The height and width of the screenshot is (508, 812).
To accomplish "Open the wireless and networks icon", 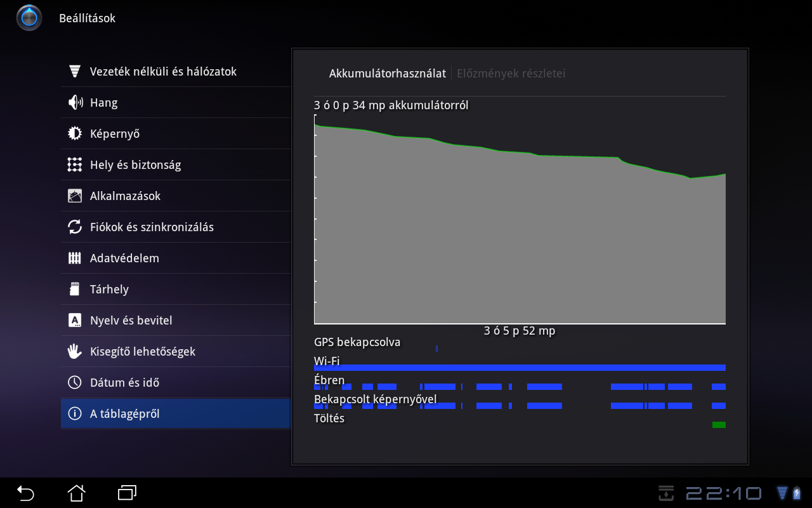I will (75, 71).
